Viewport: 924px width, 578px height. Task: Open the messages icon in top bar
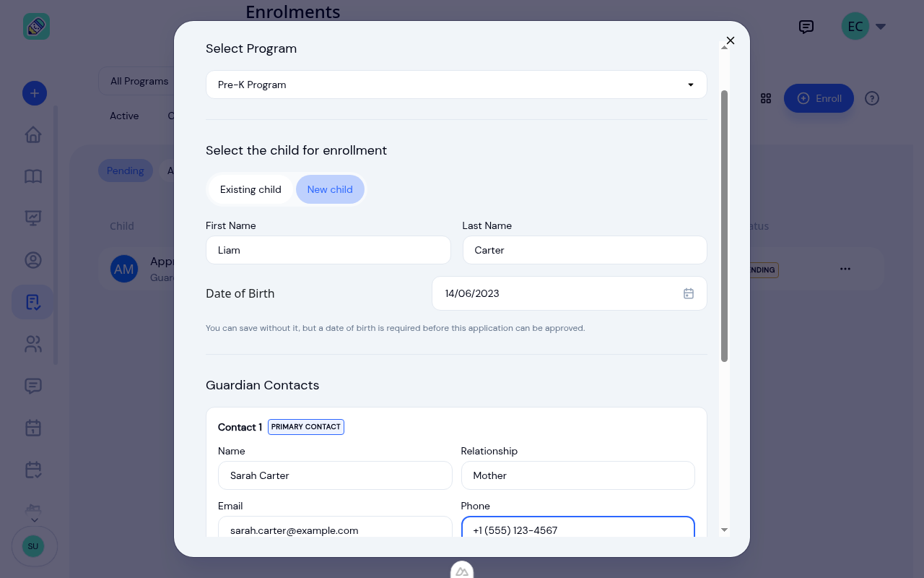coord(806,27)
